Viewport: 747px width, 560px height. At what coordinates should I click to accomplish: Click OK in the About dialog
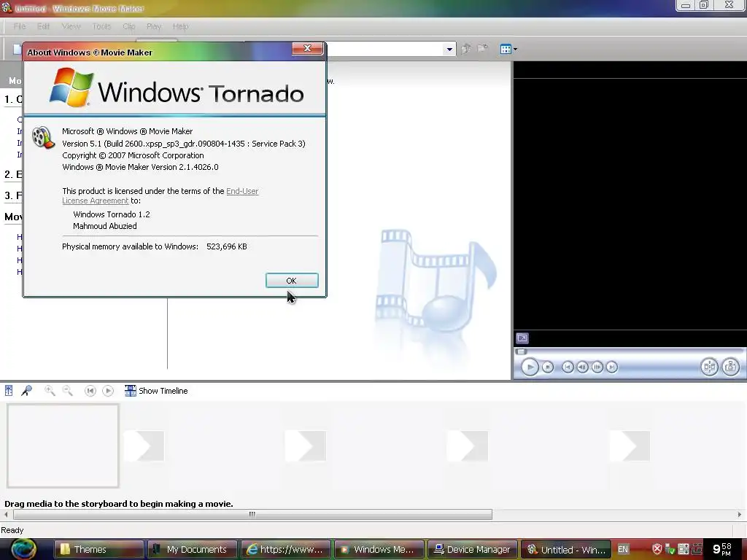click(292, 281)
